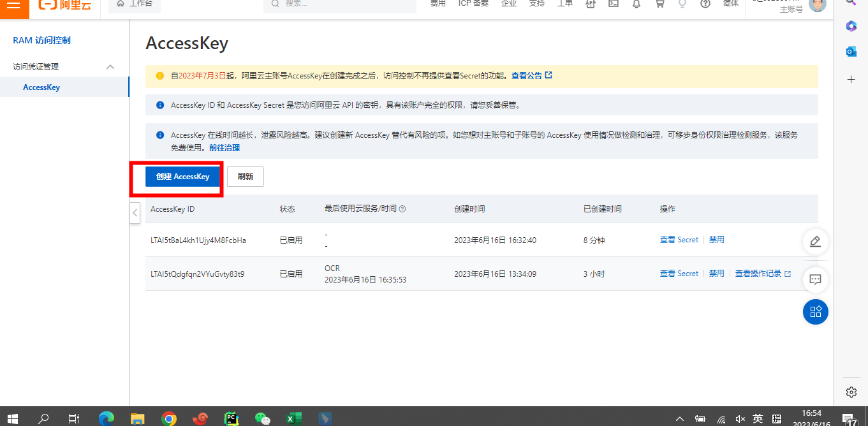
Task: Click the 刷新 refresh button
Action: click(246, 177)
